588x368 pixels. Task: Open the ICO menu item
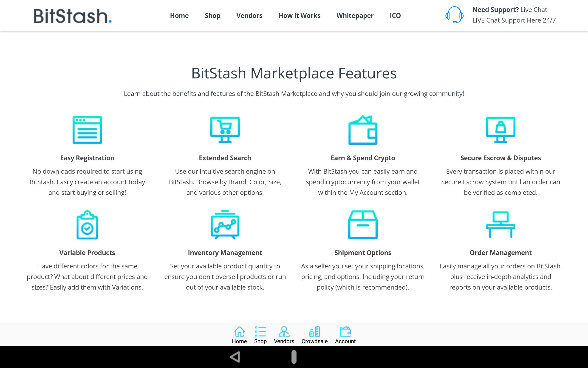click(x=395, y=16)
